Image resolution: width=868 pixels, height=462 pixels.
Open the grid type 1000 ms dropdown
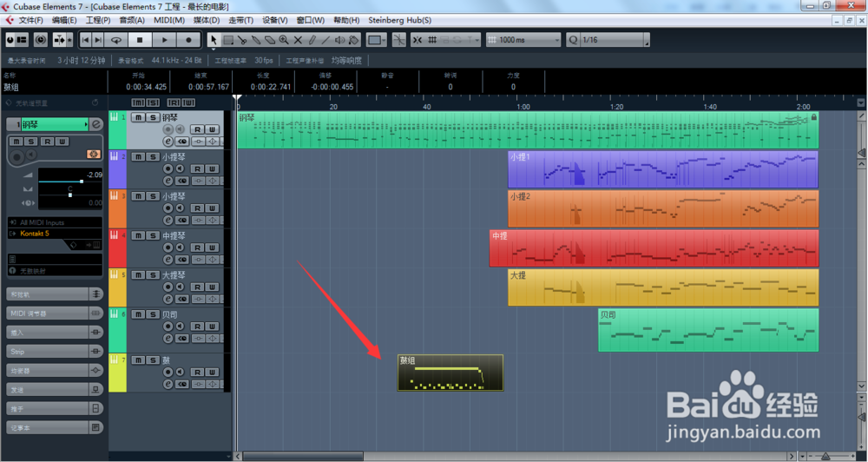coord(523,40)
